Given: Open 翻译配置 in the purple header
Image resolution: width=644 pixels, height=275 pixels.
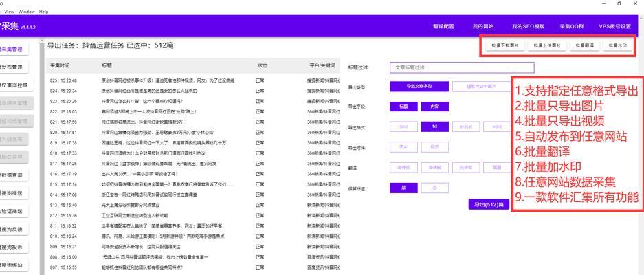Looking at the screenshot, I should pos(443,26).
